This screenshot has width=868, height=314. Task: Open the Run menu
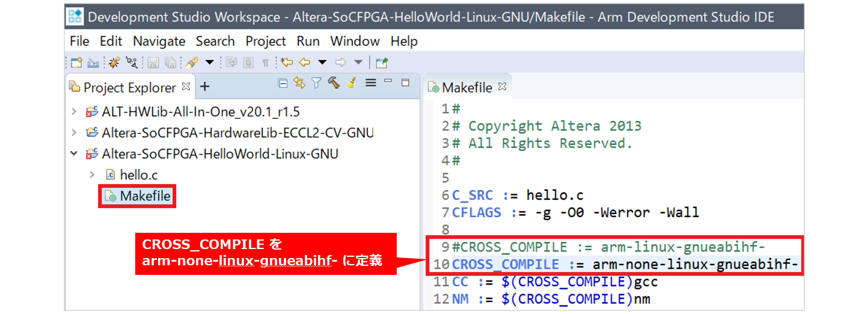click(x=308, y=41)
